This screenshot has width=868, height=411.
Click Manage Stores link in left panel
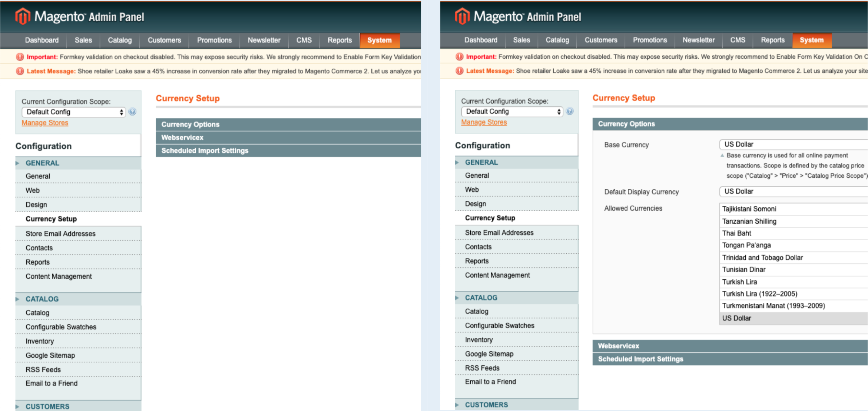coord(45,123)
